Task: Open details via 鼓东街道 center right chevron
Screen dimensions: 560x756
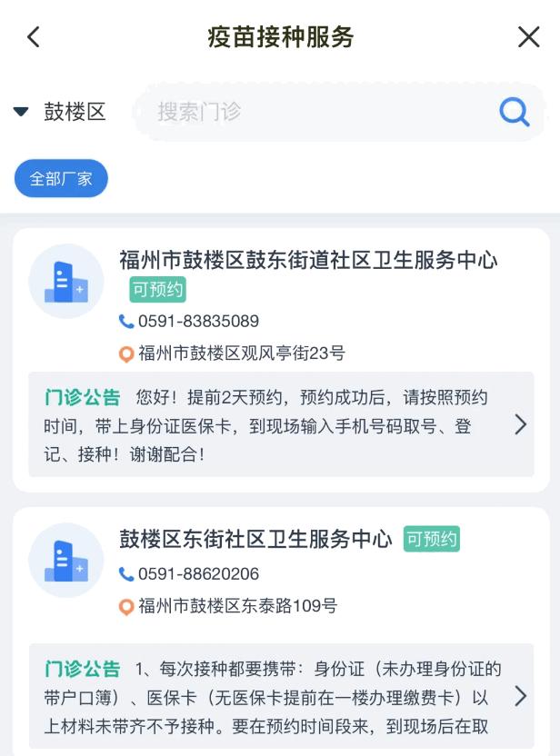Action: point(521,424)
